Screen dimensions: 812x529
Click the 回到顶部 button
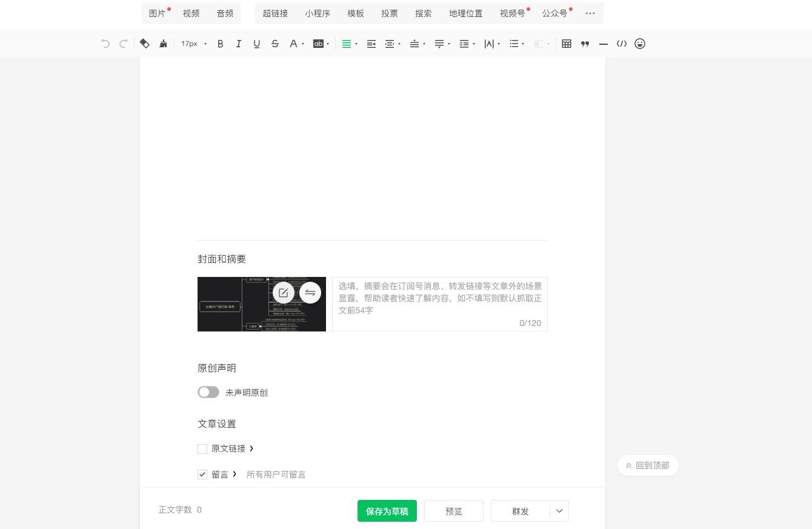point(648,465)
